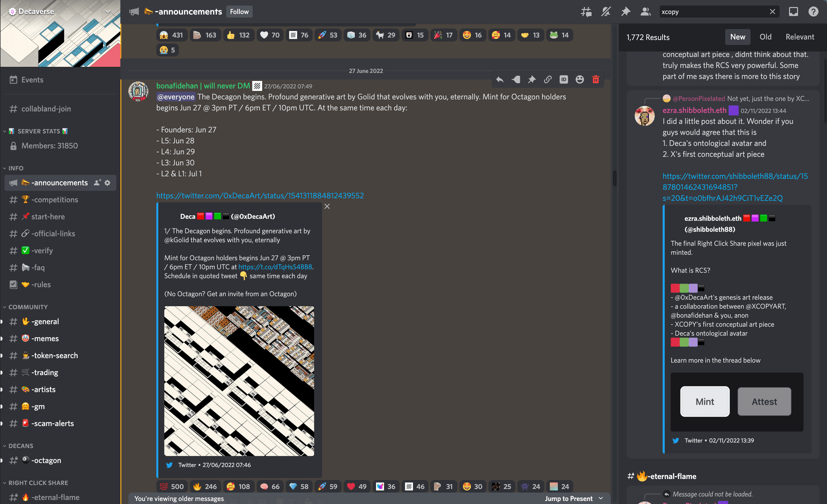Collapse the COMMUNITY category

[28, 307]
